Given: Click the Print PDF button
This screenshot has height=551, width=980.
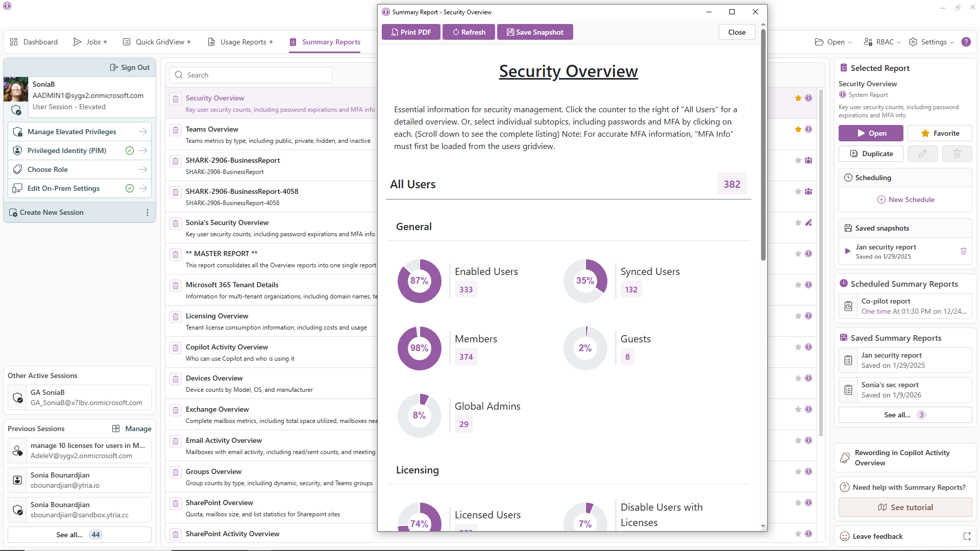Looking at the screenshot, I should 411,32.
